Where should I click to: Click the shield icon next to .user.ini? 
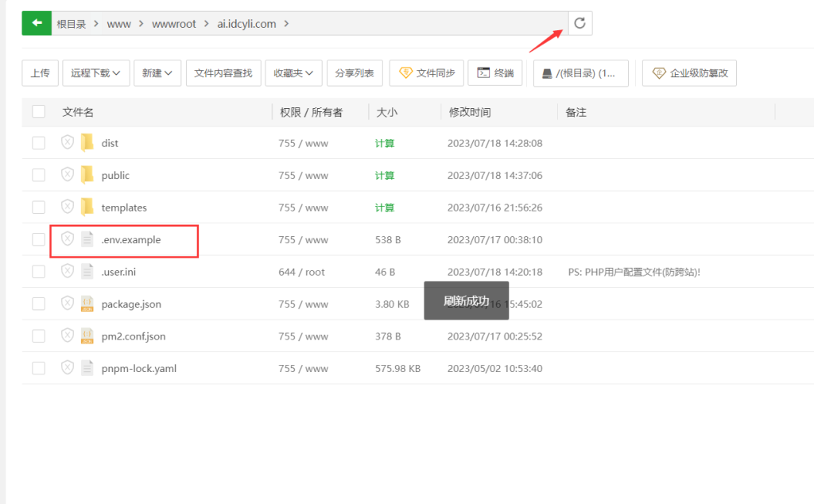pyautogui.click(x=68, y=272)
